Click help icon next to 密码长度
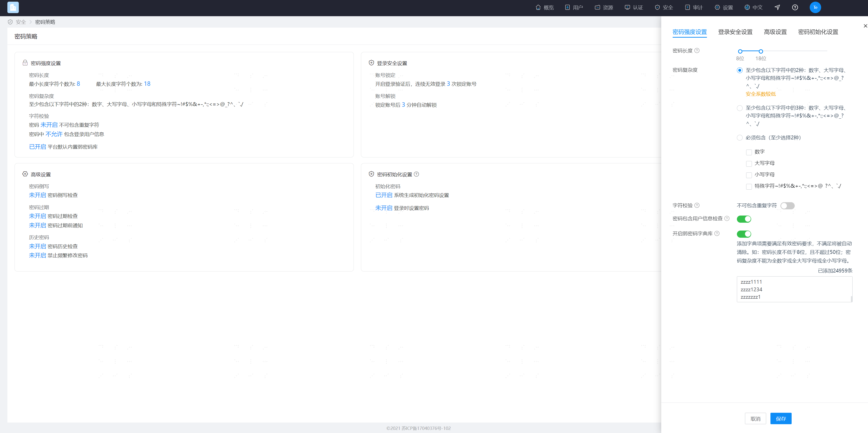 [697, 50]
